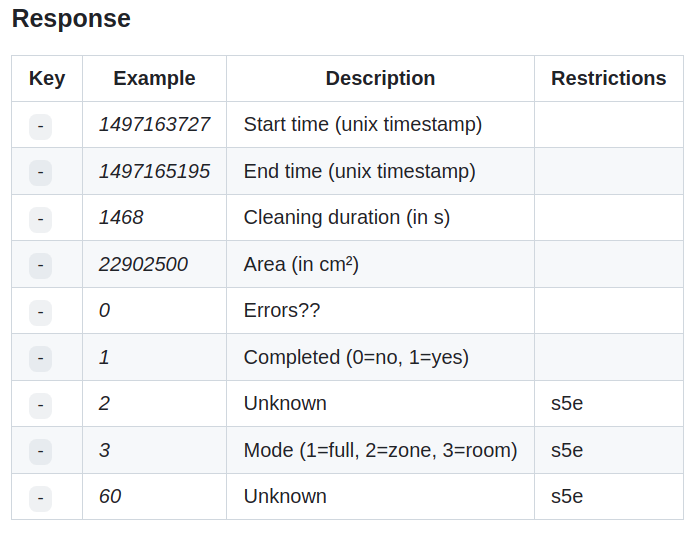694x536 pixels.
Task: Select the Example column header
Action: click(154, 78)
